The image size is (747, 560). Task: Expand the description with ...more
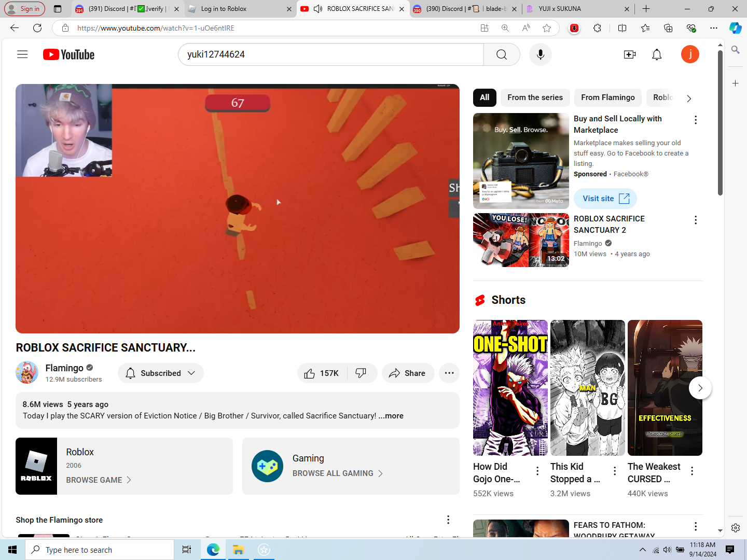pyautogui.click(x=391, y=416)
